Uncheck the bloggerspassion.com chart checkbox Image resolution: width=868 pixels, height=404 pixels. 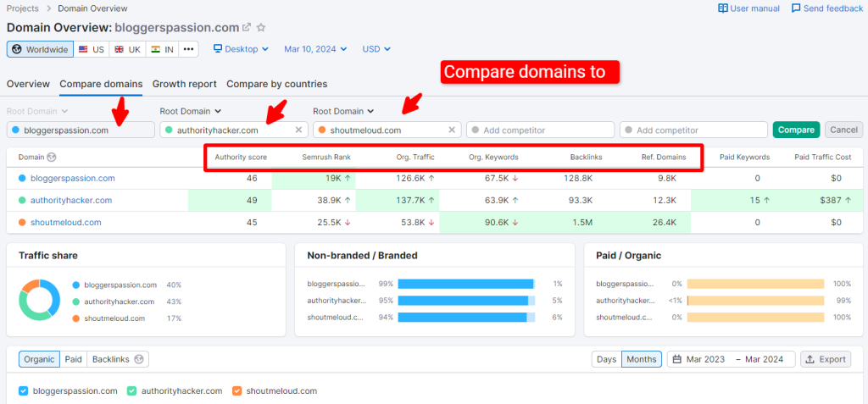(23, 390)
